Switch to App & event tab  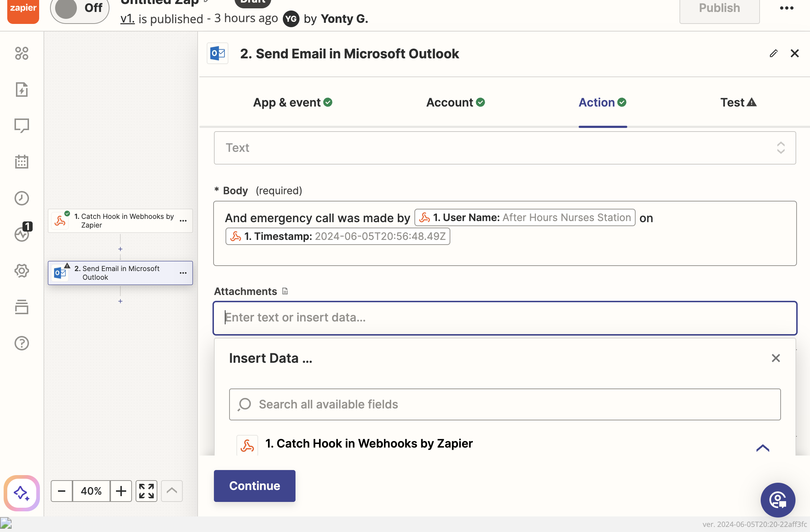pos(293,103)
